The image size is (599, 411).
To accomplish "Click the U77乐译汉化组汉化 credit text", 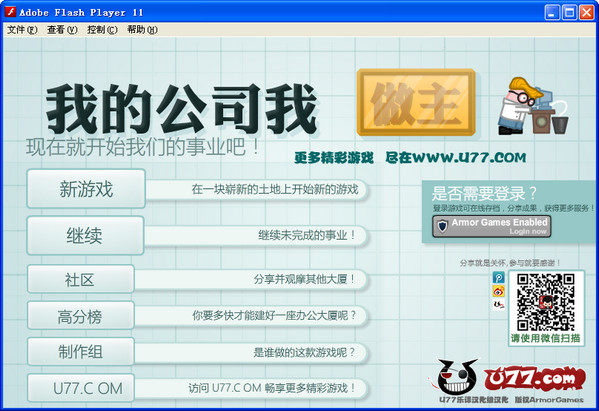I will pos(474,400).
